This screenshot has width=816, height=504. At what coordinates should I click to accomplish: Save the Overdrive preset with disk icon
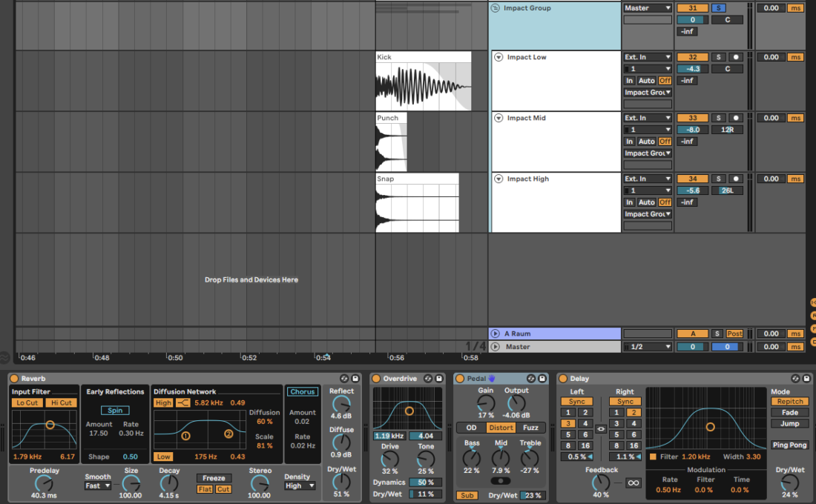[x=439, y=379]
